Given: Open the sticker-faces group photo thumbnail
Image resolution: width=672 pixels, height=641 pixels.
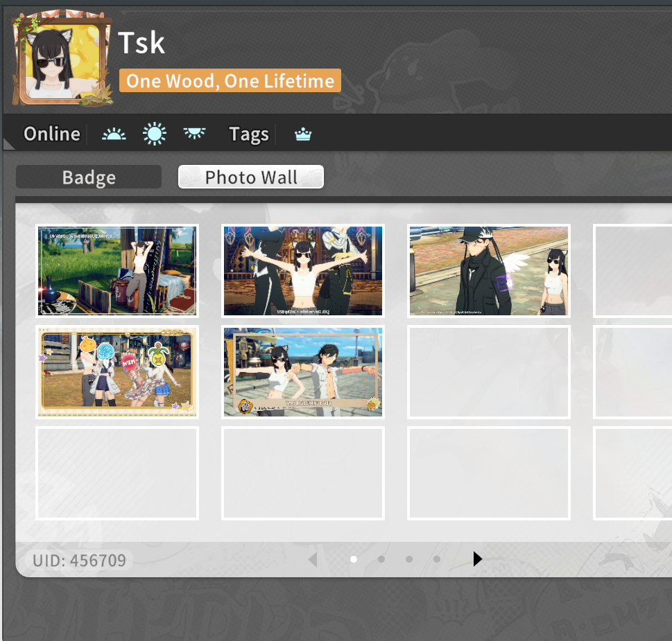Looking at the screenshot, I should pos(117,372).
